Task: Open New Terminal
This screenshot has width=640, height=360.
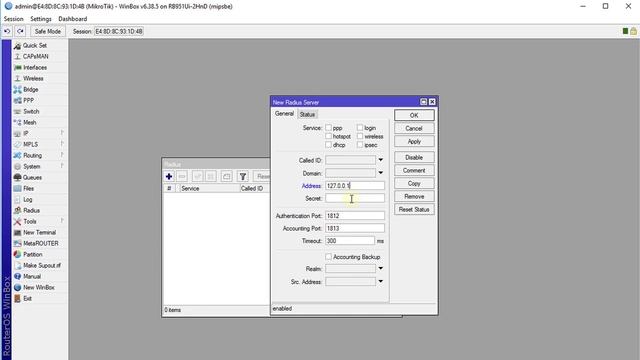Action: tap(39, 232)
